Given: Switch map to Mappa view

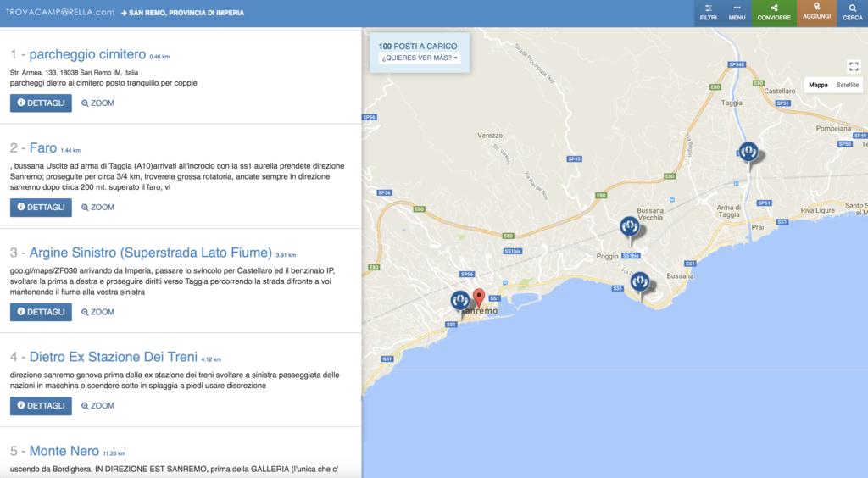Looking at the screenshot, I should point(818,85).
